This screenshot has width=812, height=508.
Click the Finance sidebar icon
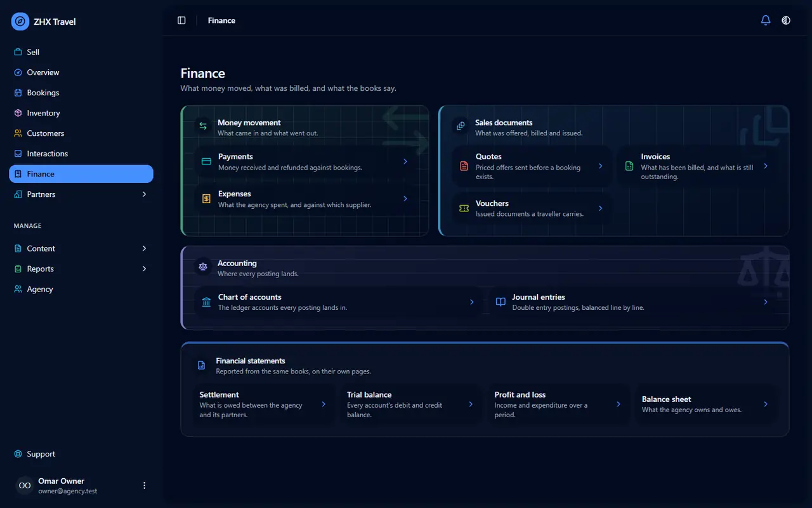click(18, 174)
